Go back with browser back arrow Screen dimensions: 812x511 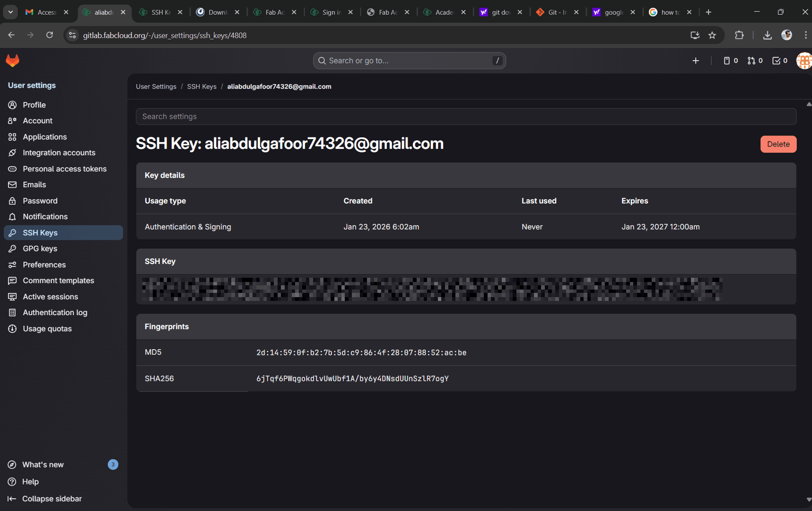coord(11,35)
